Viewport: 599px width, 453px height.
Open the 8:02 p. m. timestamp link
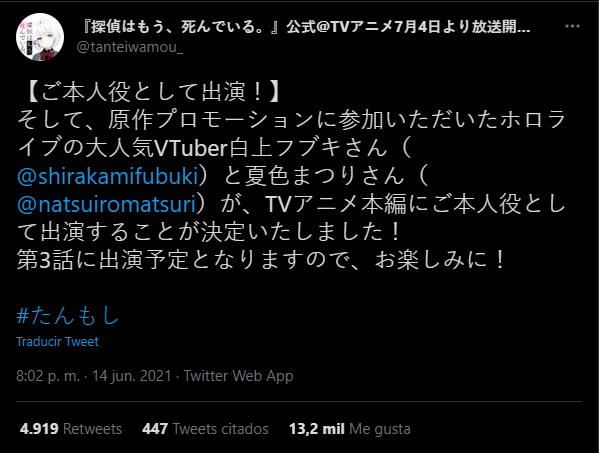(x=48, y=376)
